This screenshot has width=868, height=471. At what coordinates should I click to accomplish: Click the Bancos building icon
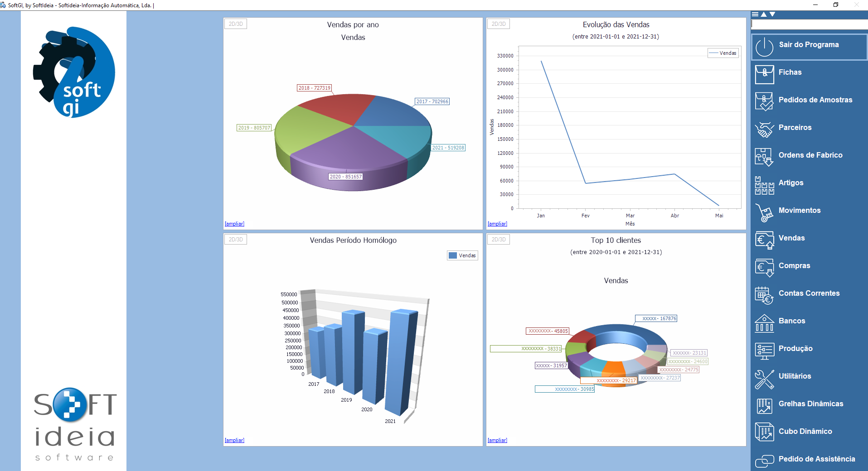pos(764,323)
